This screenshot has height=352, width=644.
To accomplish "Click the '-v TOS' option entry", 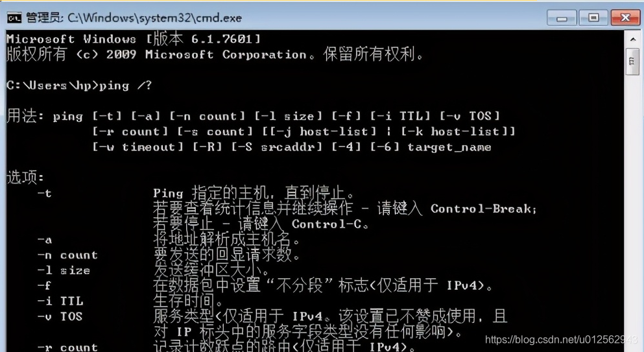I will (x=60, y=316).
